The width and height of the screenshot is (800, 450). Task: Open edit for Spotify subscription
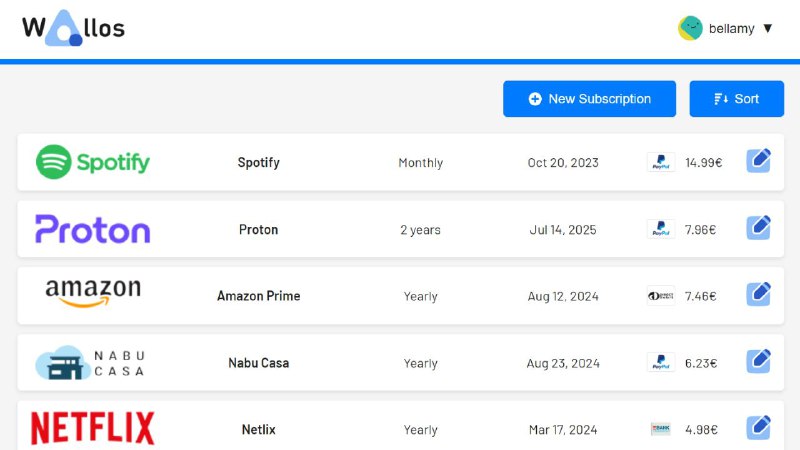[x=758, y=161]
